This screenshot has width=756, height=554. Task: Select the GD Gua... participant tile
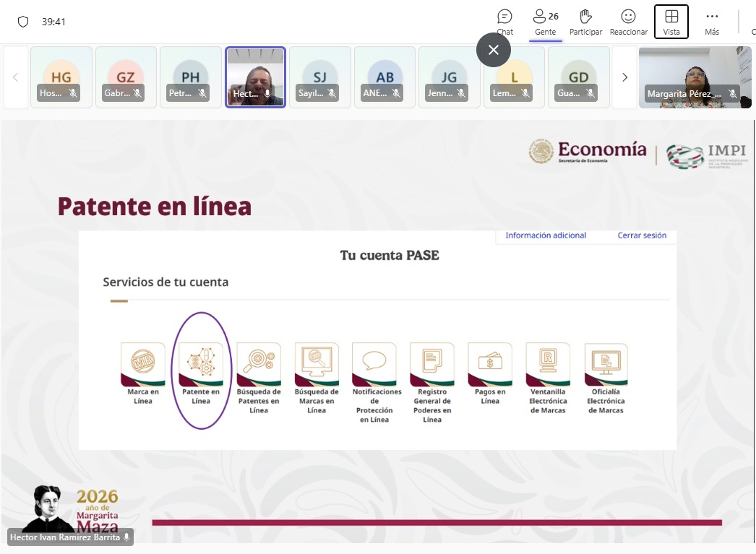pos(579,77)
